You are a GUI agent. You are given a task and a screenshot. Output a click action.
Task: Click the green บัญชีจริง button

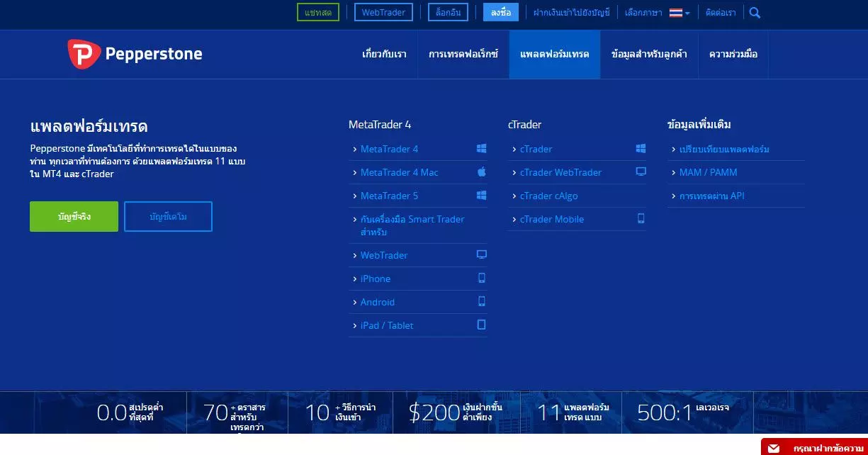coord(74,216)
